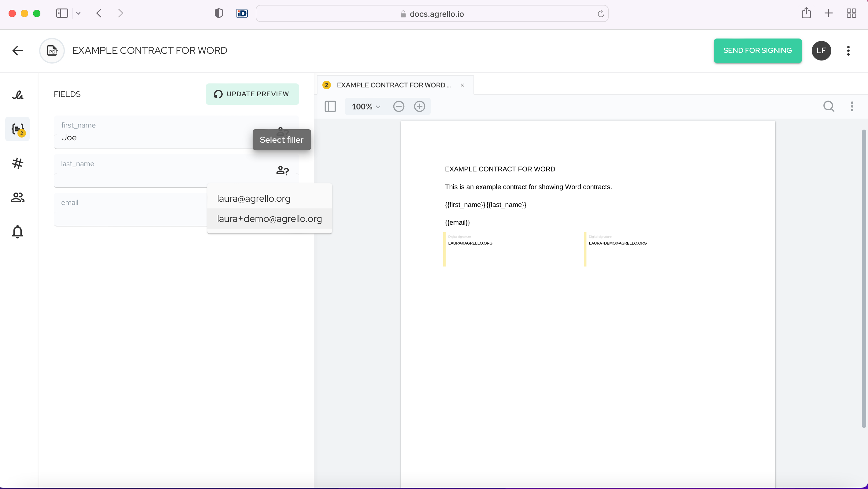Close the EXAMPLE CONTRACT FOR WORD tab
868x489 pixels.
(x=462, y=85)
